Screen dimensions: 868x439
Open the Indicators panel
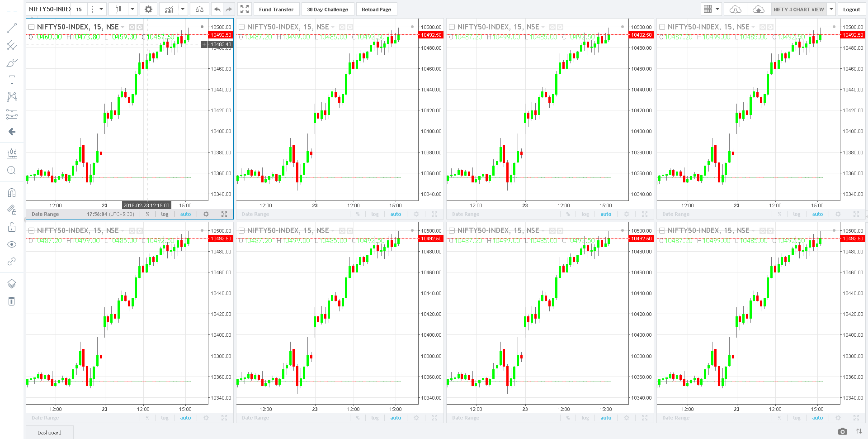[169, 9]
